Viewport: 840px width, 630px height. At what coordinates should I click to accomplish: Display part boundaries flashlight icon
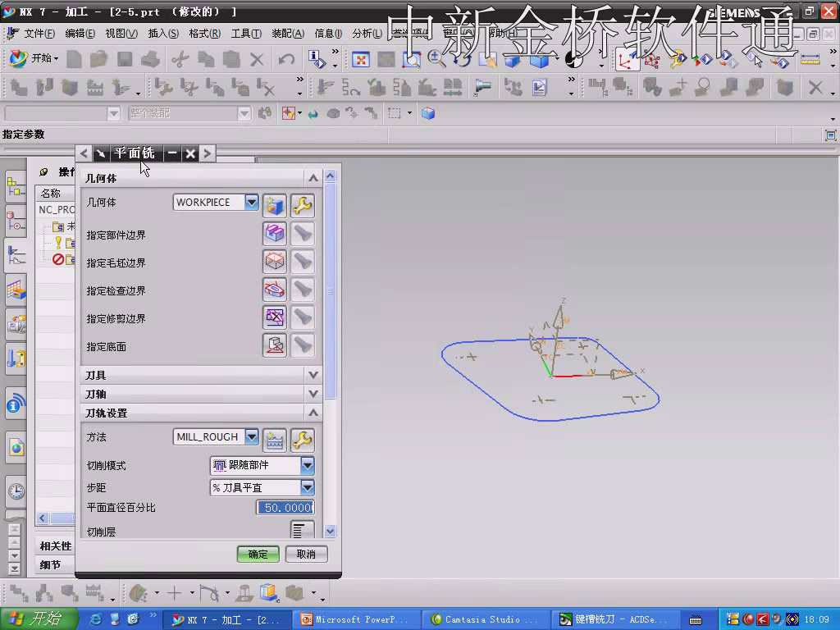pyautogui.click(x=303, y=234)
